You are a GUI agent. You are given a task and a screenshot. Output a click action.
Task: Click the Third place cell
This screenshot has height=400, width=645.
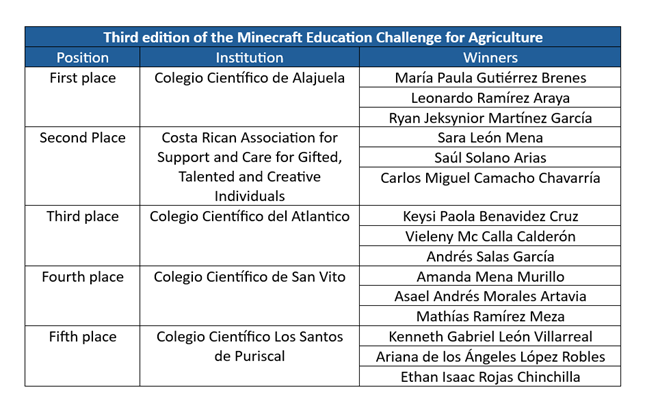click(82, 236)
